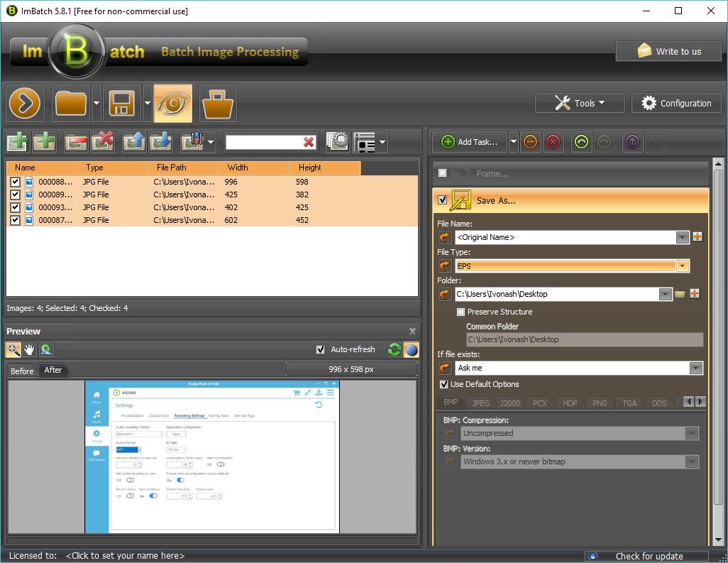Click the orange minus remove task icon
Viewport: 728px width, 563px height.
click(x=530, y=142)
